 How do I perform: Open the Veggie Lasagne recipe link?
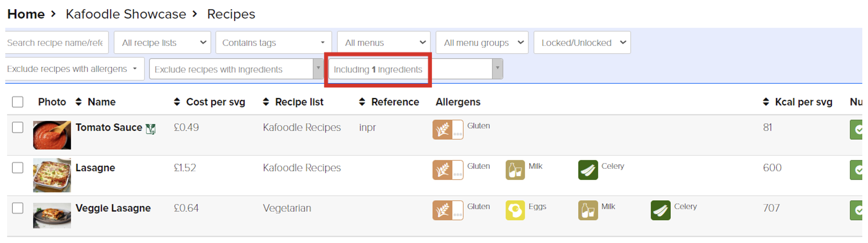113,208
